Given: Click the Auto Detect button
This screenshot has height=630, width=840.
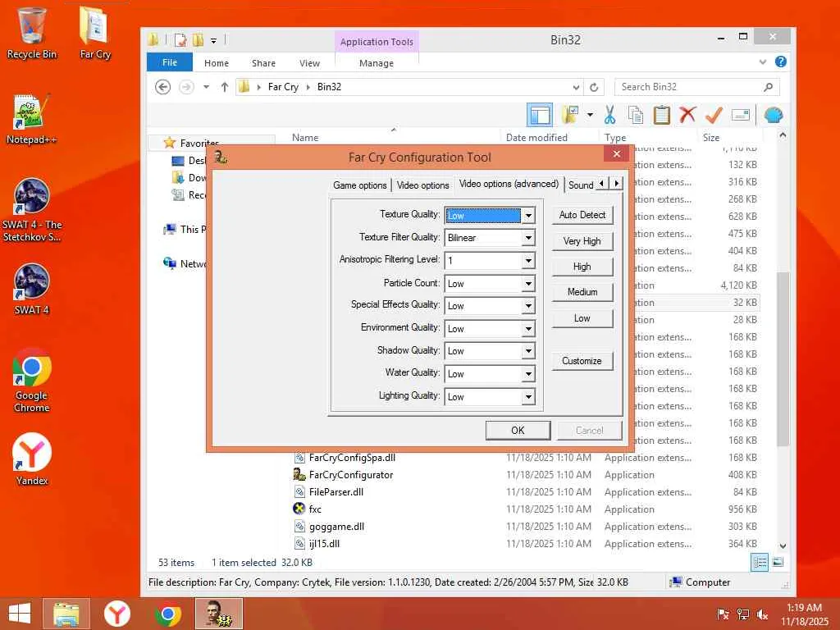Looking at the screenshot, I should click(582, 215).
